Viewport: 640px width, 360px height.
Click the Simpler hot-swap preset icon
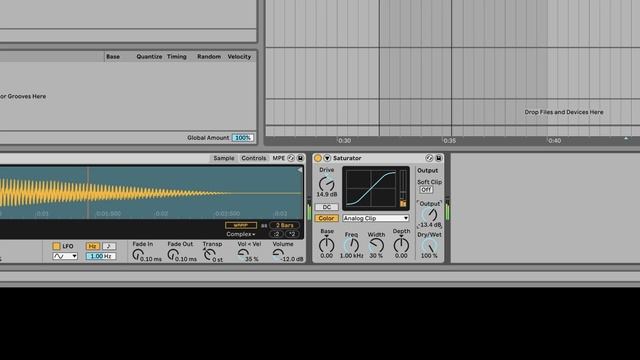tap(291, 158)
